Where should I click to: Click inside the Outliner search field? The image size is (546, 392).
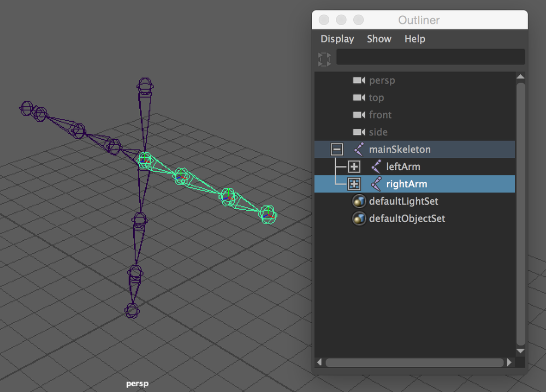tap(431, 57)
